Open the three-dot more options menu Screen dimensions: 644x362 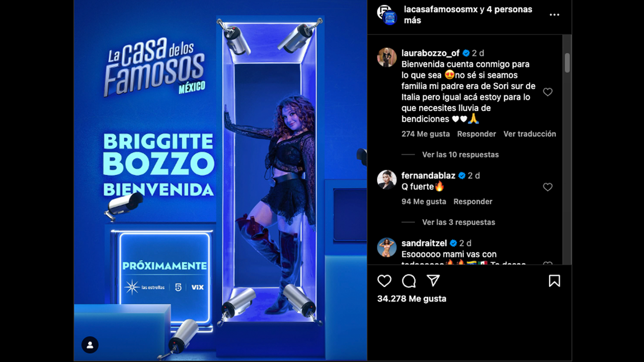(x=554, y=15)
